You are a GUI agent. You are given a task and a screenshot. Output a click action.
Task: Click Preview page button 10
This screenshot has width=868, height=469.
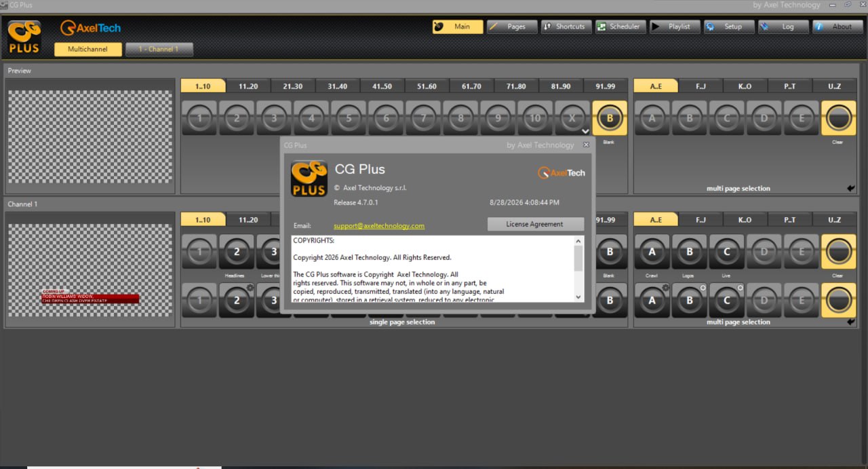coord(535,118)
